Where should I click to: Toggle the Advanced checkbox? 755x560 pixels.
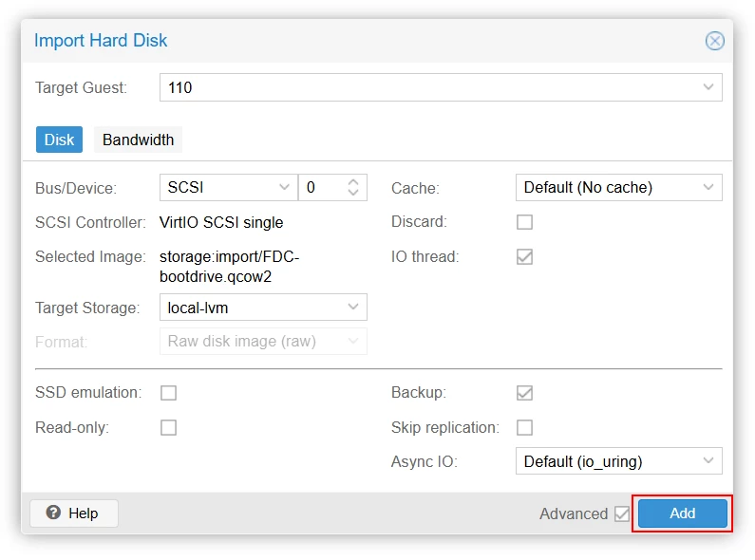pos(622,513)
